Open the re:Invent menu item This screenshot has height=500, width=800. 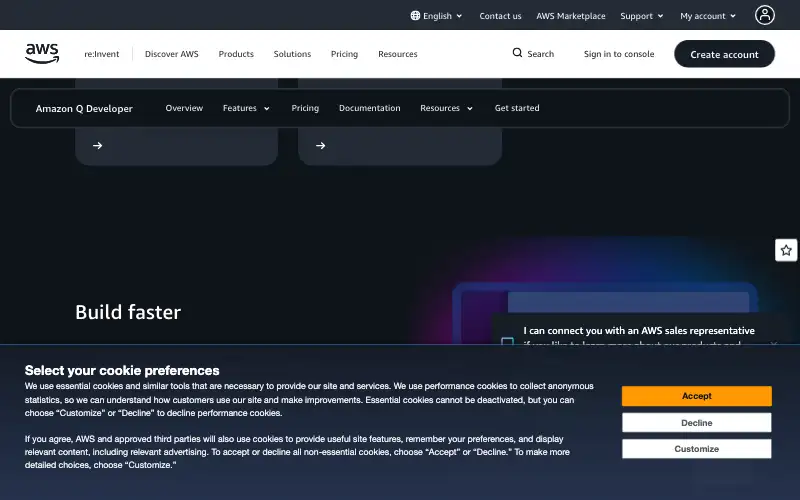[x=102, y=54]
